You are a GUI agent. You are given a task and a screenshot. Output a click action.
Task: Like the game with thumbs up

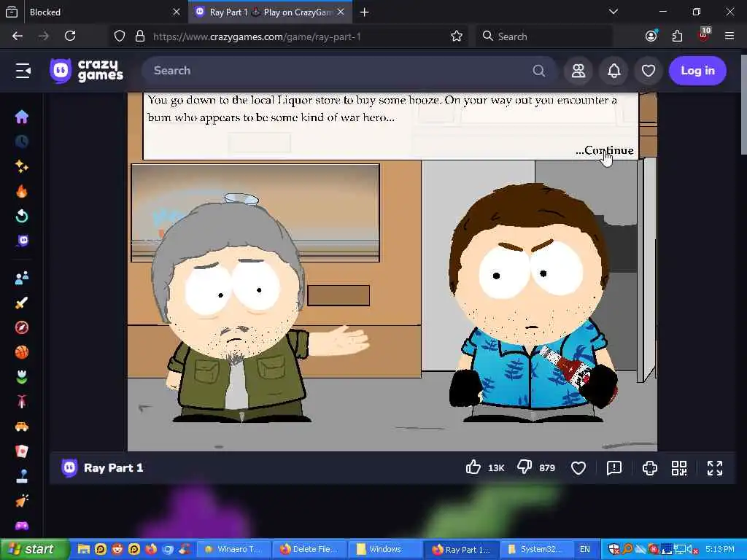tap(473, 467)
